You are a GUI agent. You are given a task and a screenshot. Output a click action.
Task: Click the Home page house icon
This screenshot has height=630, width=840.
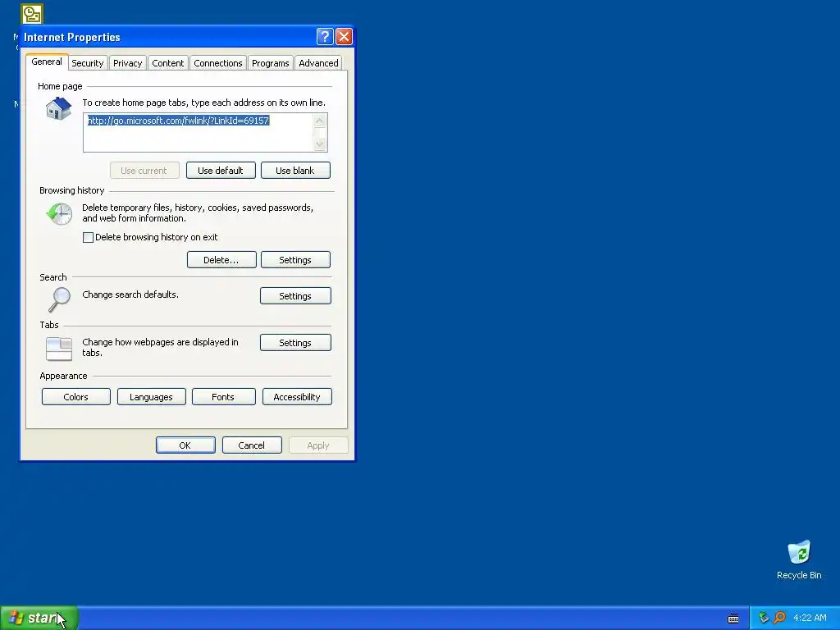(x=58, y=109)
